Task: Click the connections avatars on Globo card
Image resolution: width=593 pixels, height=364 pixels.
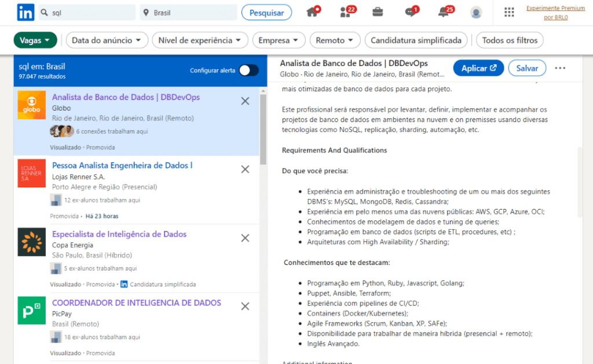Action: pyautogui.click(x=61, y=131)
